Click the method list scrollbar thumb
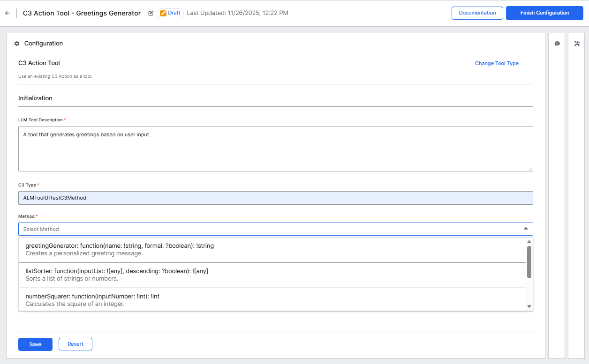This screenshot has height=364, width=589. coord(529,262)
